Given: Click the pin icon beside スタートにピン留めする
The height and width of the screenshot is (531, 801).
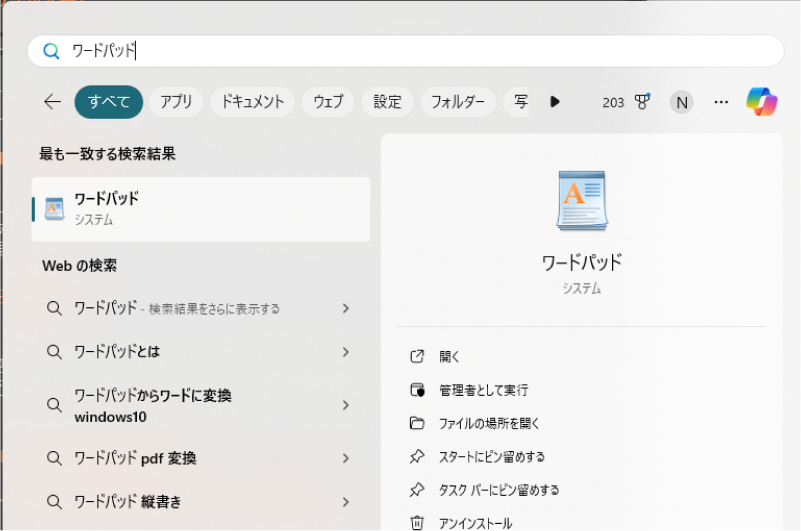Looking at the screenshot, I should [x=417, y=456].
